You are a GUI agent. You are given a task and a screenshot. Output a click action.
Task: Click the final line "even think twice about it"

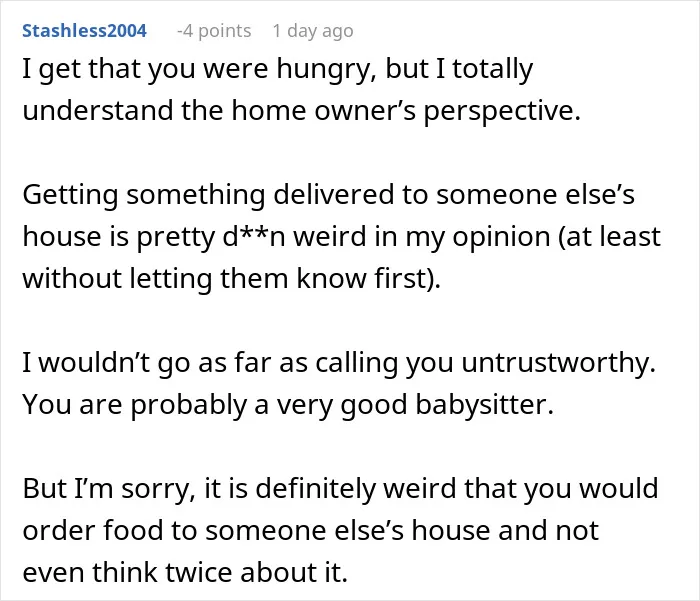click(x=185, y=572)
